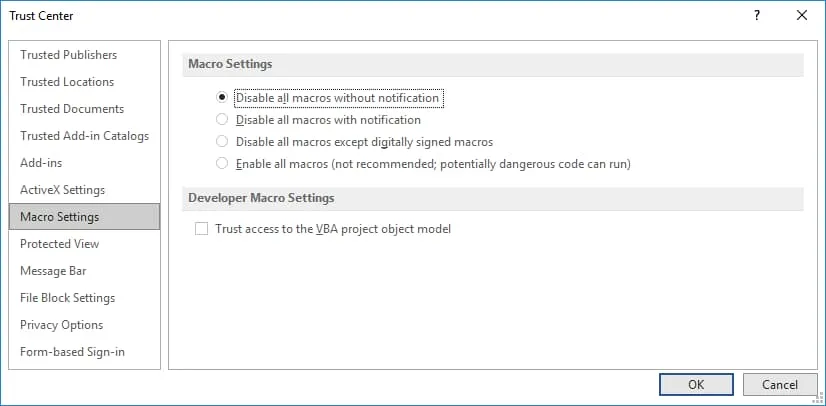Open Trusted Documents settings
Image resolution: width=826 pixels, height=406 pixels.
[72, 109]
